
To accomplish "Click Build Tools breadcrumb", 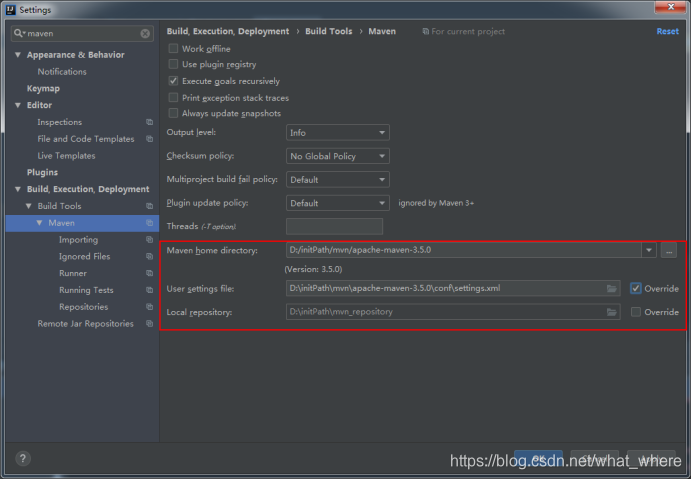I will tap(329, 31).
